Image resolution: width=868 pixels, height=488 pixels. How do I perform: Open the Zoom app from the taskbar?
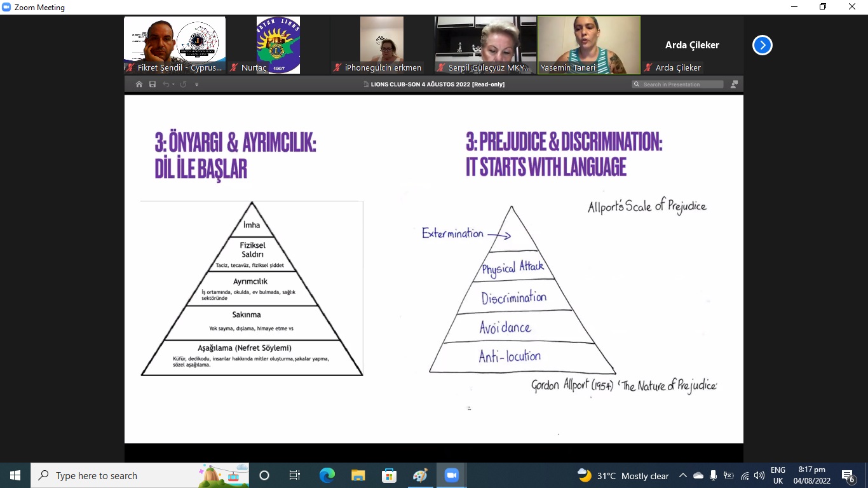click(x=451, y=475)
